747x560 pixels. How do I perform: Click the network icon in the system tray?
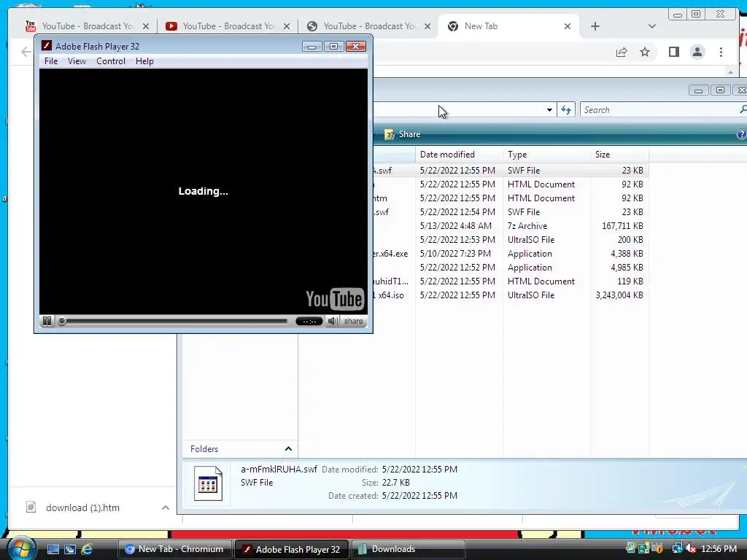click(677, 548)
